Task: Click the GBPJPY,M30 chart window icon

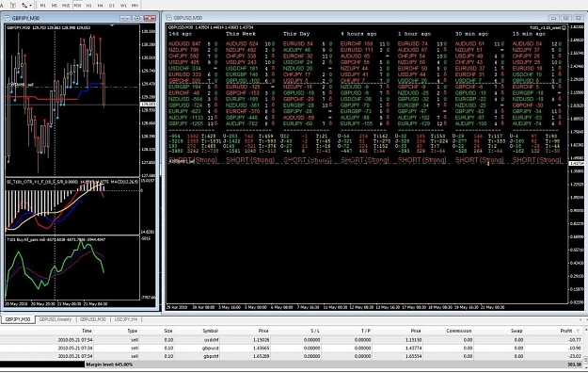Action: [x=8, y=18]
